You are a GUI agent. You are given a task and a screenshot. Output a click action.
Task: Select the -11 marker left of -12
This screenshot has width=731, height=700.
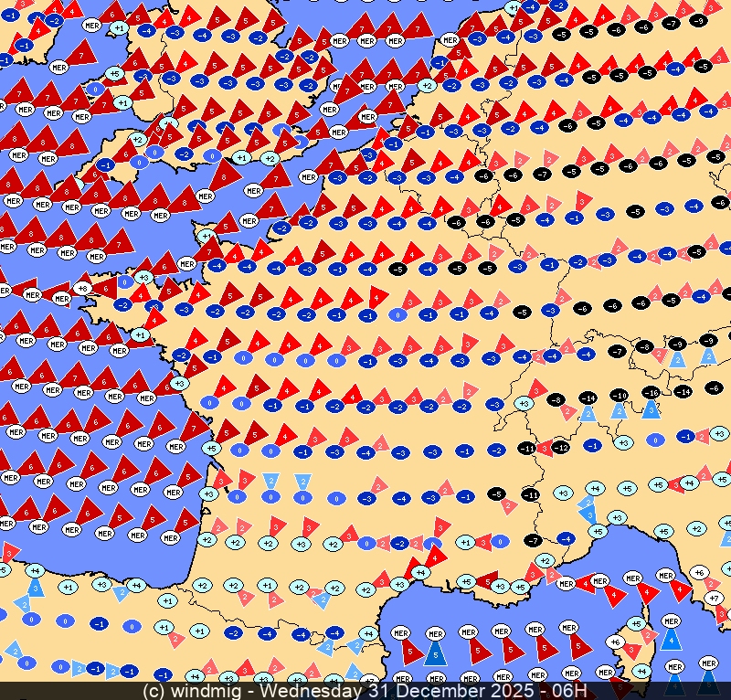(x=526, y=449)
